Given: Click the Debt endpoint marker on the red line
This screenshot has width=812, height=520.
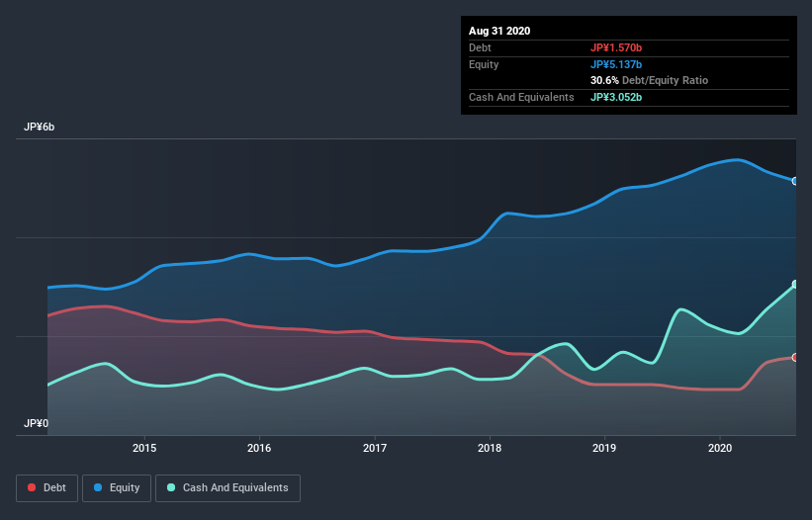Looking at the screenshot, I should click(x=795, y=358).
